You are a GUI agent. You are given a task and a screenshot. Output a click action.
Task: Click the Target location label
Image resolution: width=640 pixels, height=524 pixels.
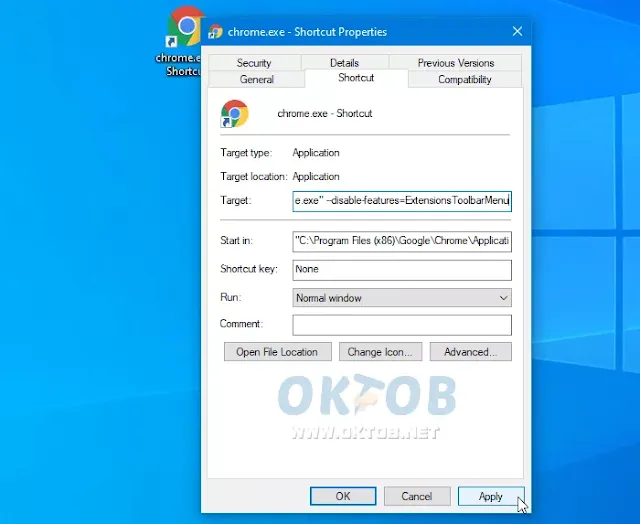point(254,176)
